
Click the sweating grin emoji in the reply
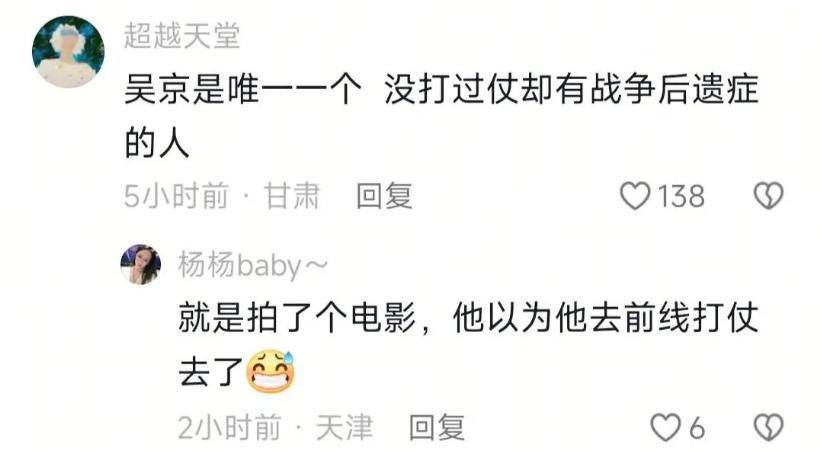pyautogui.click(x=270, y=371)
